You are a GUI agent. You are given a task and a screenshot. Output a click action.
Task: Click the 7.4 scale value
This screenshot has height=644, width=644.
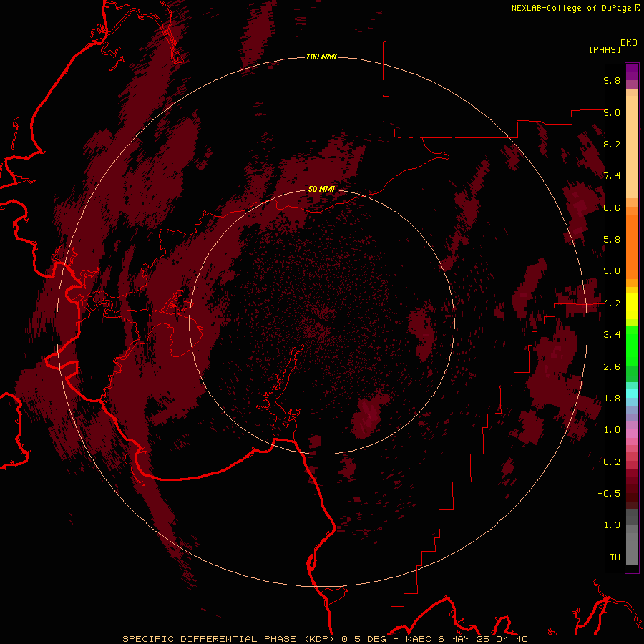[612, 176]
